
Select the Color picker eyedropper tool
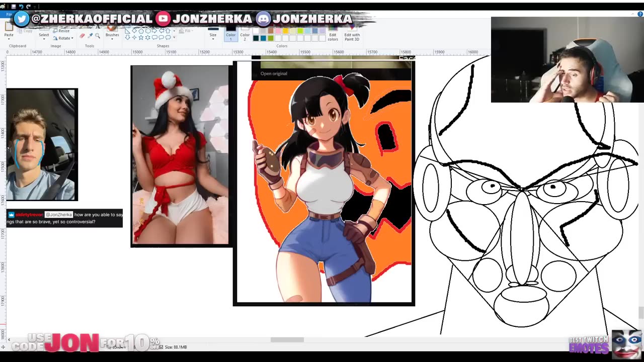pyautogui.click(x=90, y=35)
